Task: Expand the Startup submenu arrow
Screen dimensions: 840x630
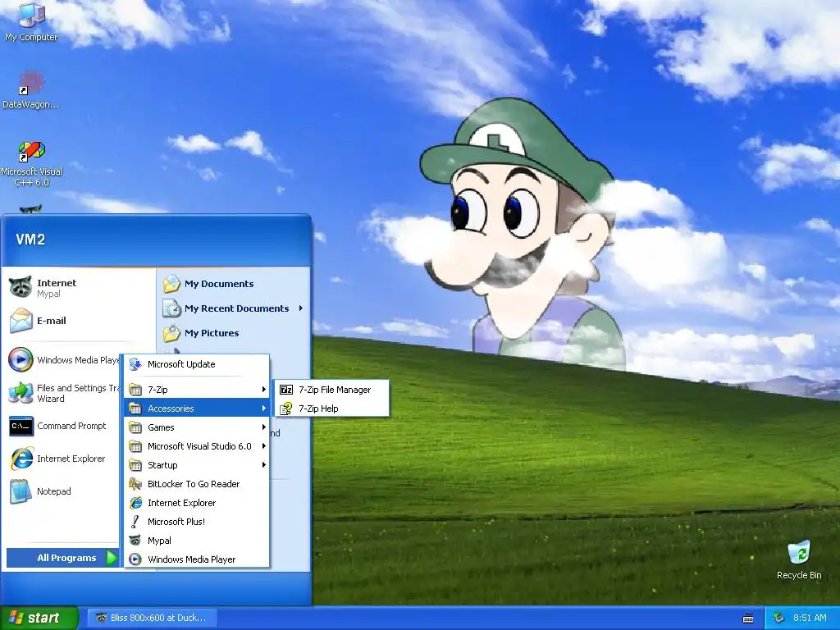Action: [x=263, y=465]
